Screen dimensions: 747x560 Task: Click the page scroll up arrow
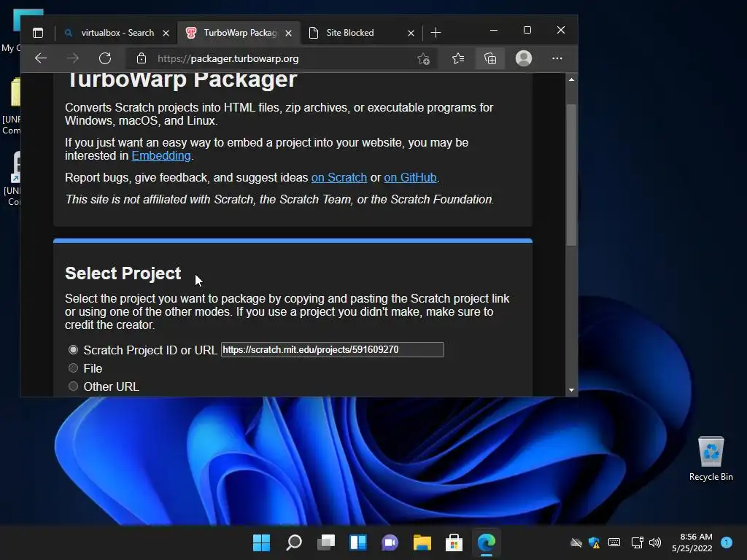click(571, 79)
